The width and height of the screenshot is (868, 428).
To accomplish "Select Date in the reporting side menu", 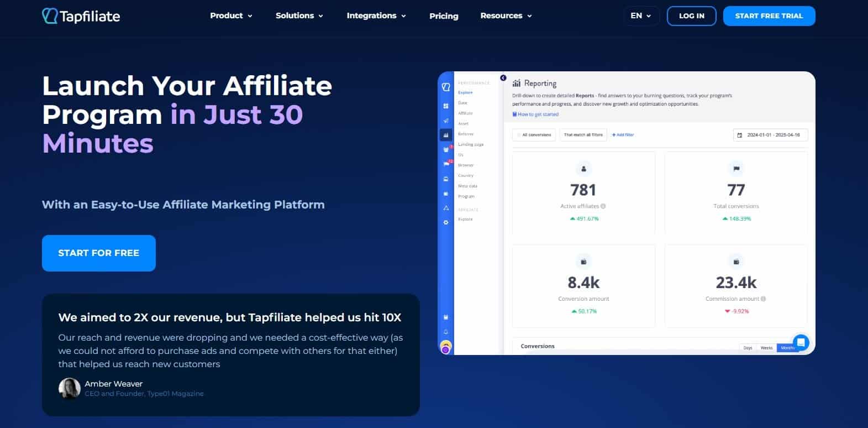I will tap(462, 103).
